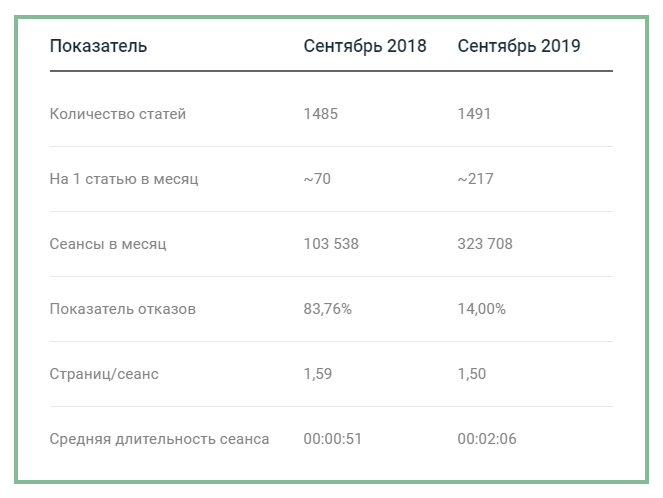Image resolution: width=663 pixels, height=498 pixels.
Task: Select the "Сеансы в месяц" row label
Action: click(108, 244)
